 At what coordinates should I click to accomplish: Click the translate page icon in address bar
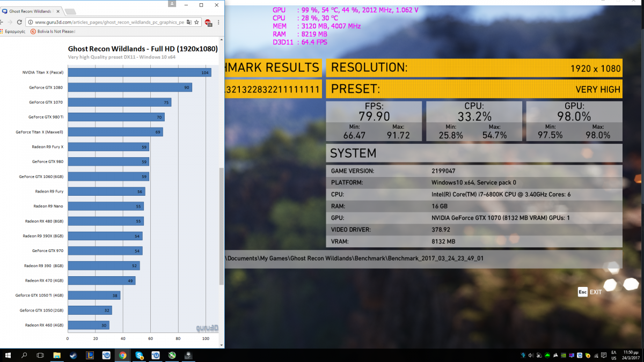pos(189,22)
